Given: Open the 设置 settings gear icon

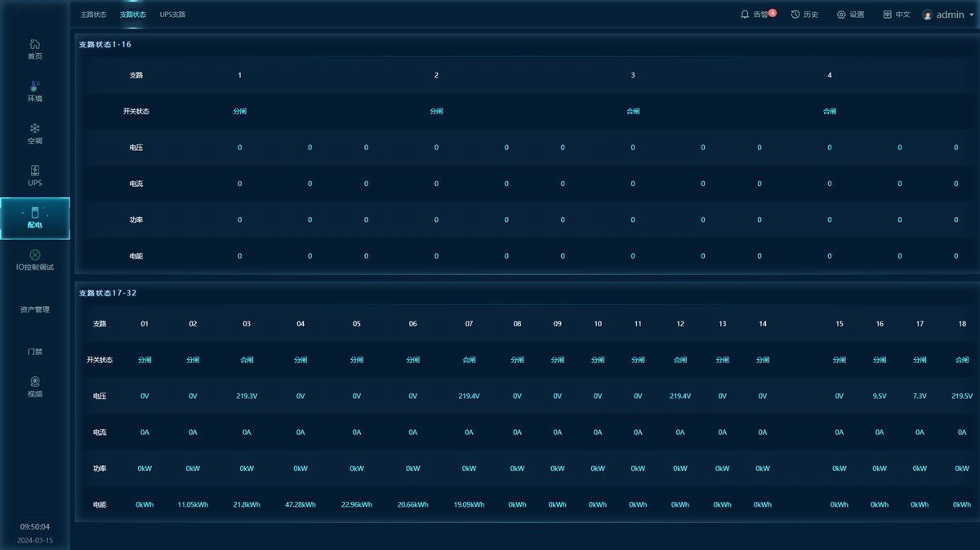Looking at the screenshot, I should coord(841,15).
